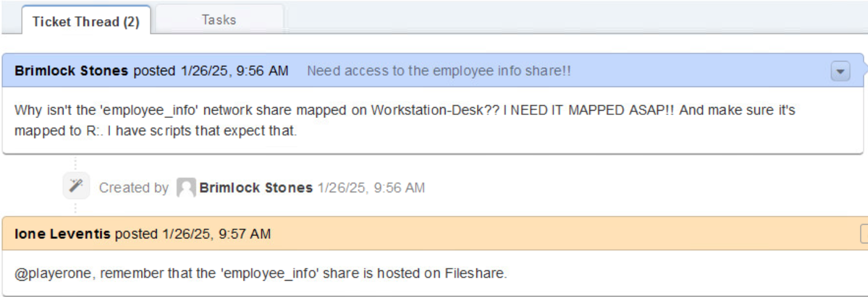Click the 9:57 AM timestamp on orange header

[216, 233]
